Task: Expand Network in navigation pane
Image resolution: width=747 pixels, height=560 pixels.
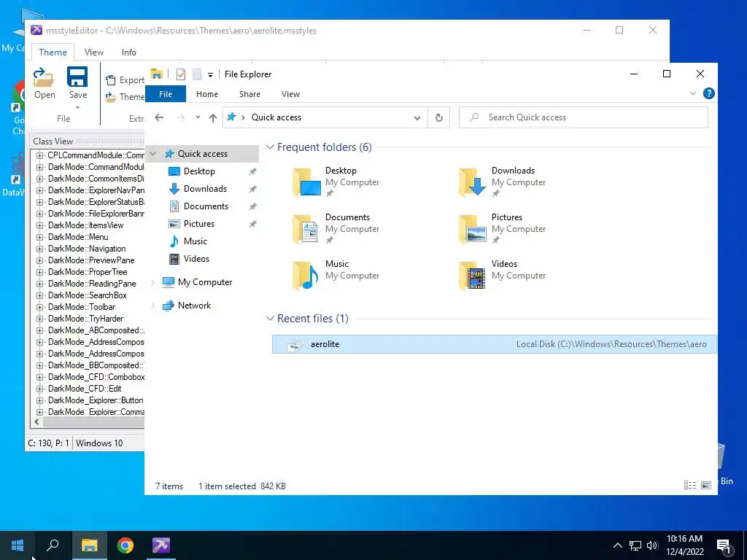Action: click(x=153, y=306)
